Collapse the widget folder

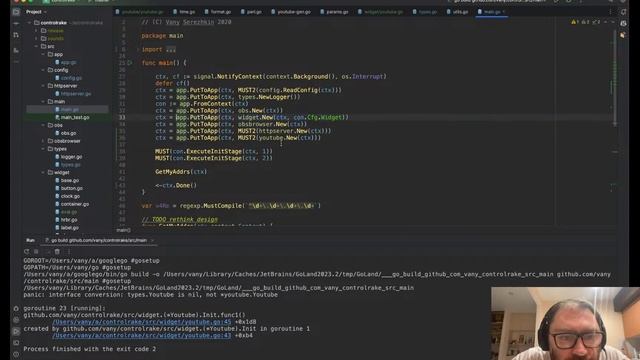[x=43, y=173]
